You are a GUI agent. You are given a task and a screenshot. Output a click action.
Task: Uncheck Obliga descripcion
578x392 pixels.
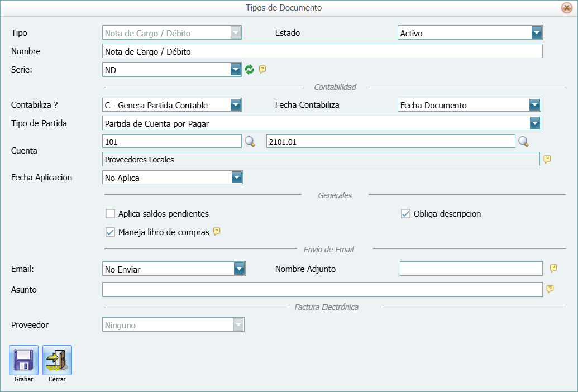click(x=405, y=213)
